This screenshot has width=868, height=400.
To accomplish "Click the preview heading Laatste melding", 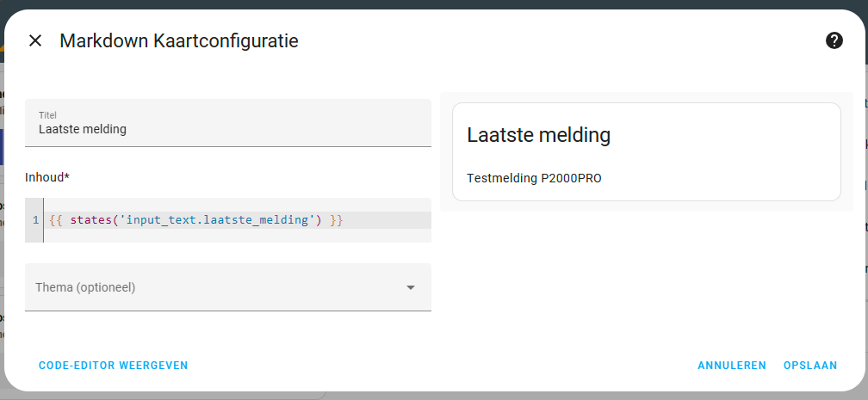I will (539, 135).
